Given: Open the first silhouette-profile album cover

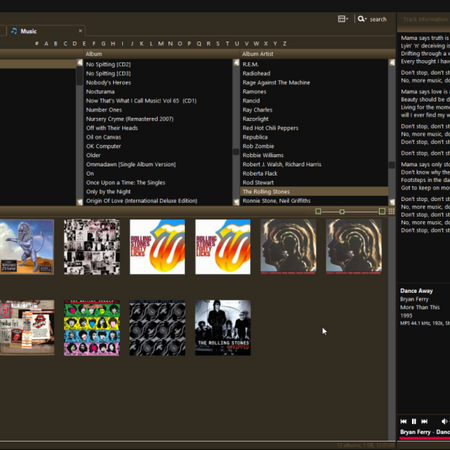Looking at the screenshot, I should coord(288,247).
